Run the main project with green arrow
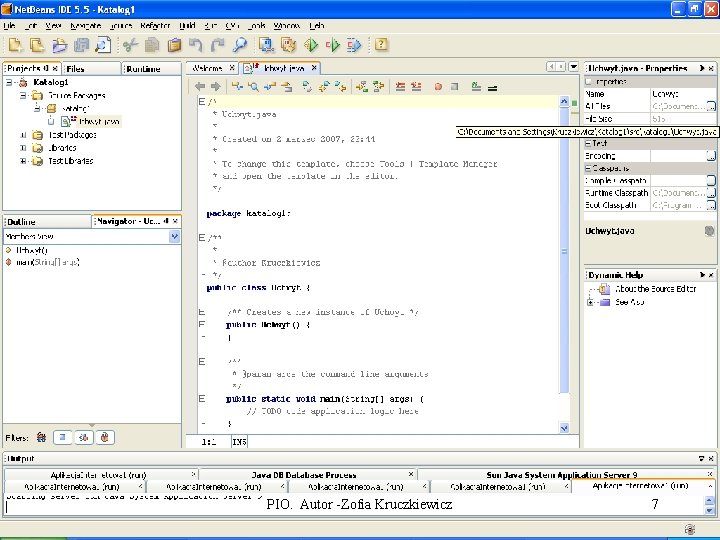The width and height of the screenshot is (720, 540). coord(311,44)
